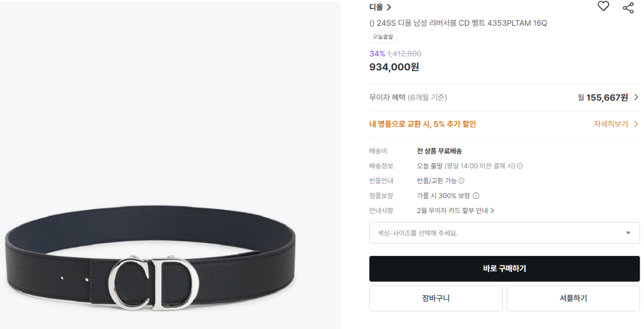644x329 pixels.
Task: Click the 오늘출발 tag badge
Action: point(383,37)
